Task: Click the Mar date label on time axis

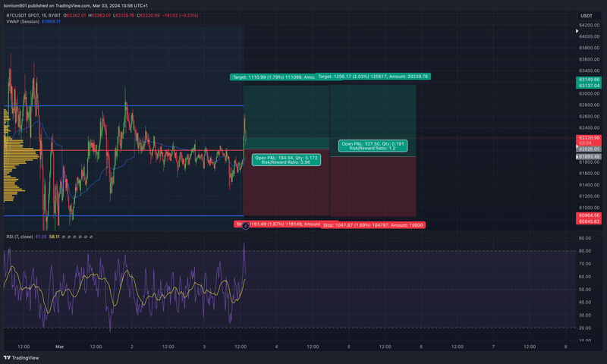Action: tap(59, 347)
